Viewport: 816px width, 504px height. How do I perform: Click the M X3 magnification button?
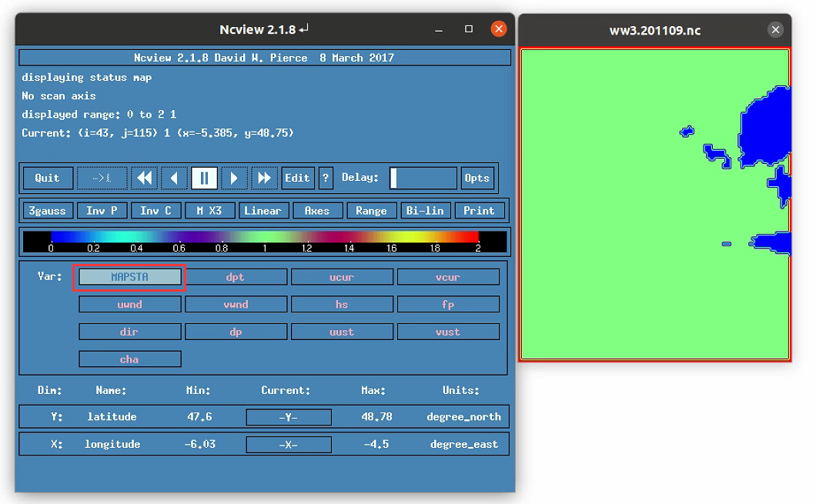[209, 211]
